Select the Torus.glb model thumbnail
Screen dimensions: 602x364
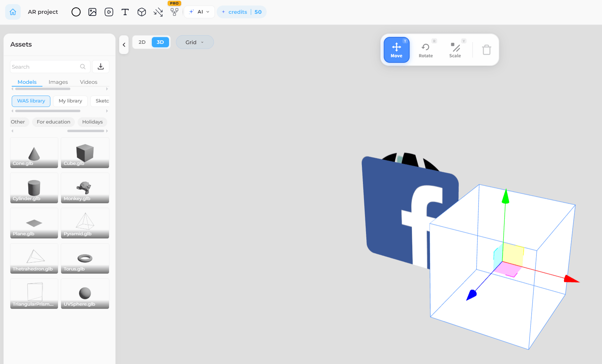(x=85, y=258)
